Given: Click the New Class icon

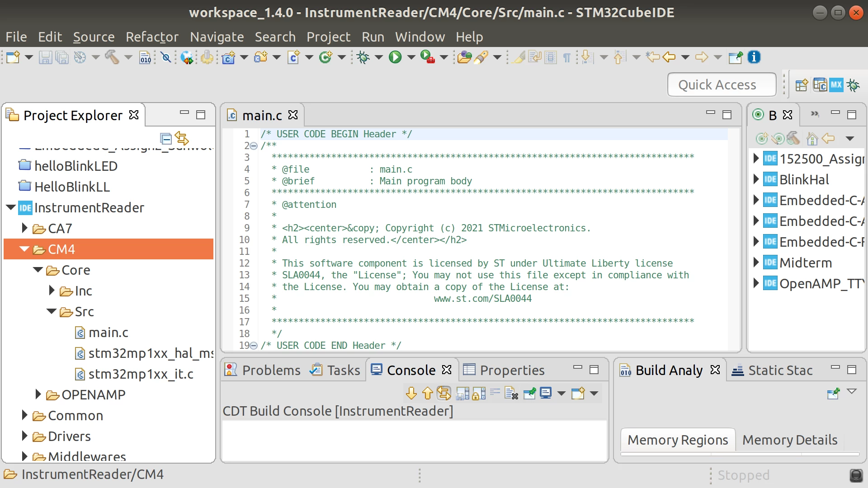Looking at the screenshot, I should (325, 57).
